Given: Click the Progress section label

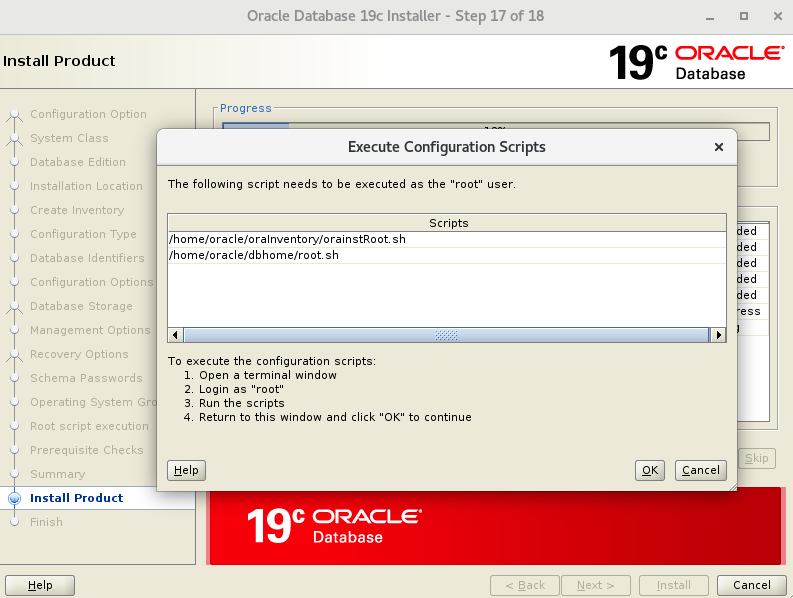Looking at the screenshot, I should [246, 108].
